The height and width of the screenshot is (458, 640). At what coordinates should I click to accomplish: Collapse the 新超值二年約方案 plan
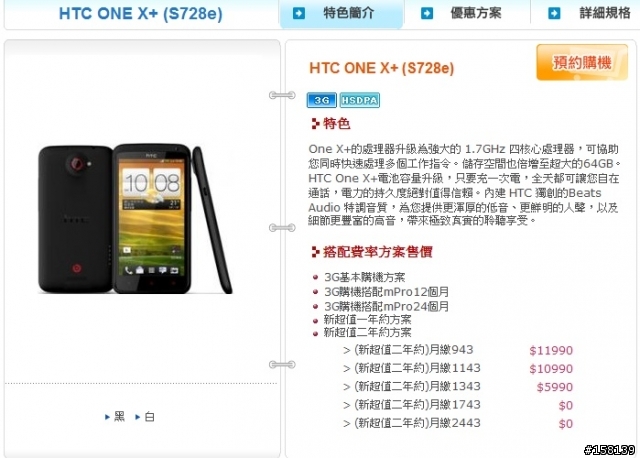[367, 332]
